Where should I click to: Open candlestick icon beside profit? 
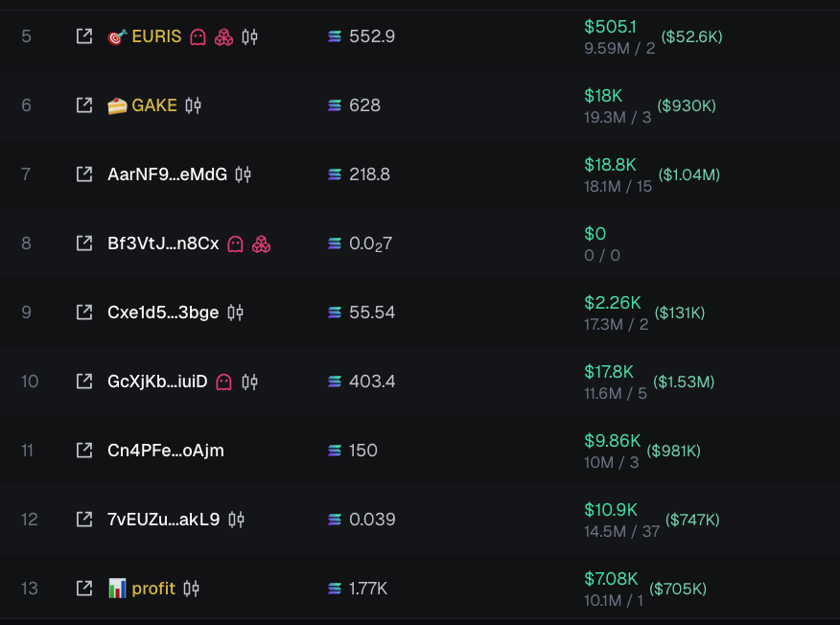(x=191, y=589)
